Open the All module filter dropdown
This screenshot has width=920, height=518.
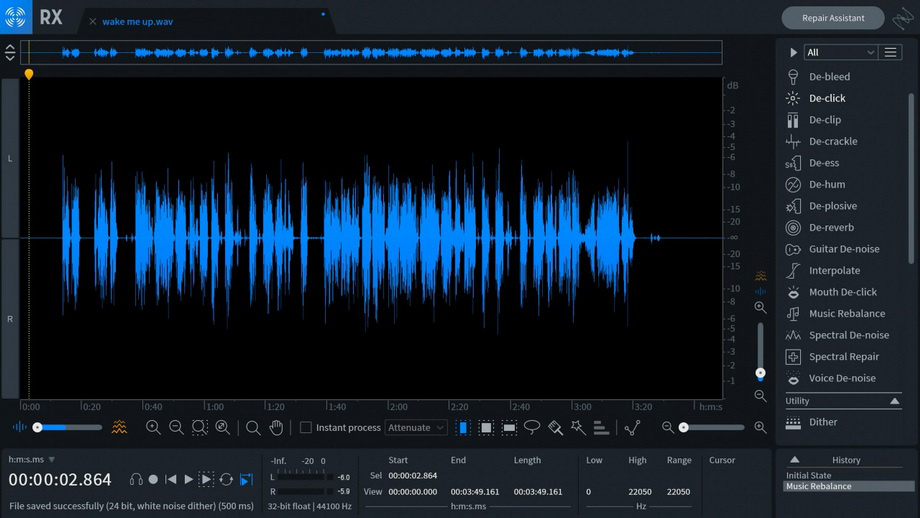[840, 52]
